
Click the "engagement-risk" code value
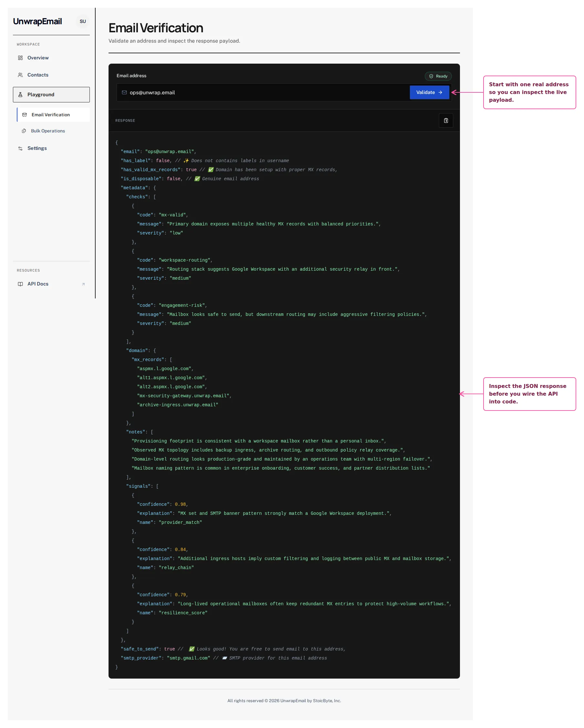(x=182, y=306)
